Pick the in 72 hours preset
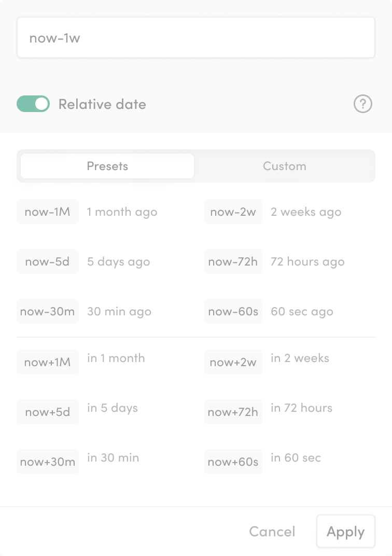 [x=301, y=408]
